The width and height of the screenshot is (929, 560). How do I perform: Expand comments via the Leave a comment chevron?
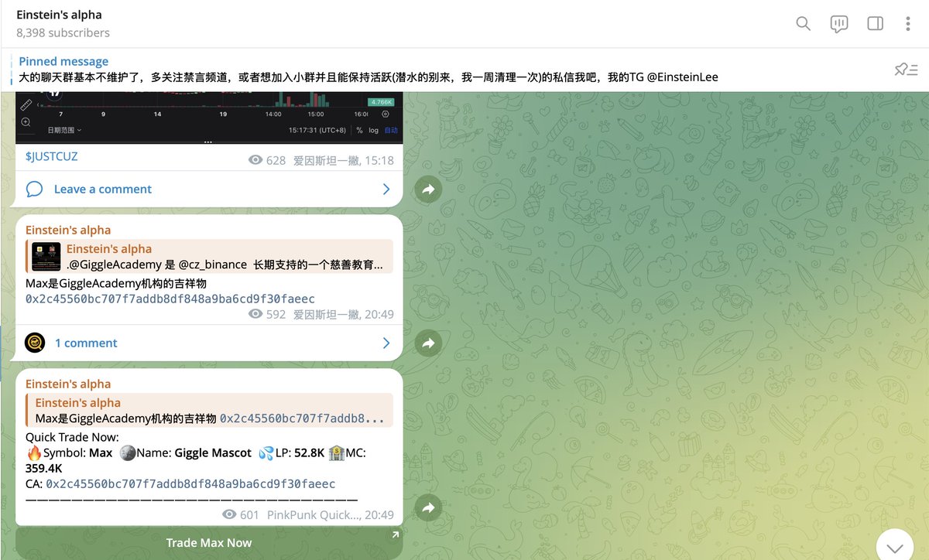(x=386, y=190)
